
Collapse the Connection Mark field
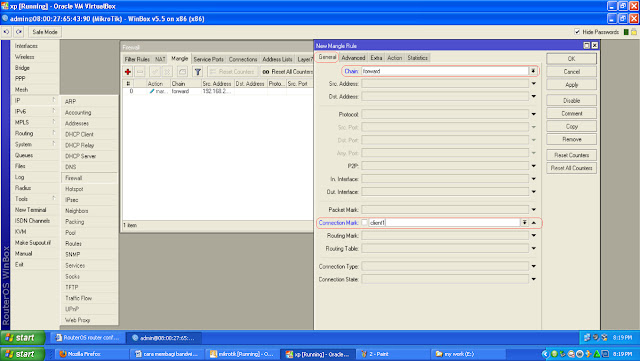tap(534, 223)
